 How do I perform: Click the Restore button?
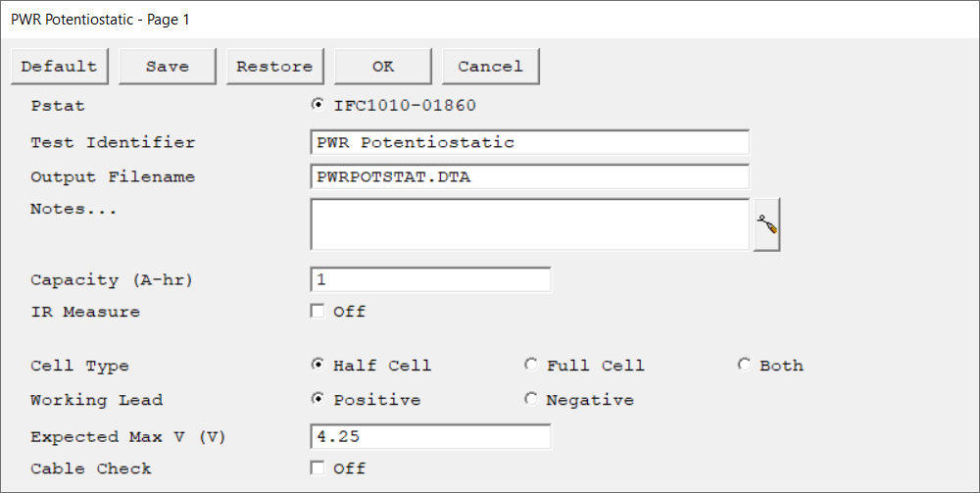(x=274, y=67)
